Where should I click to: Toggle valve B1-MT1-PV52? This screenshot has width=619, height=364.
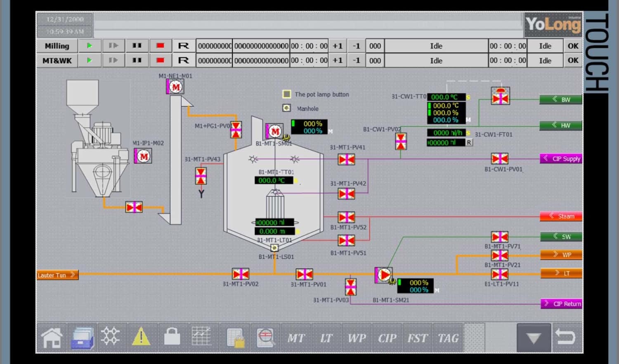[x=347, y=217]
